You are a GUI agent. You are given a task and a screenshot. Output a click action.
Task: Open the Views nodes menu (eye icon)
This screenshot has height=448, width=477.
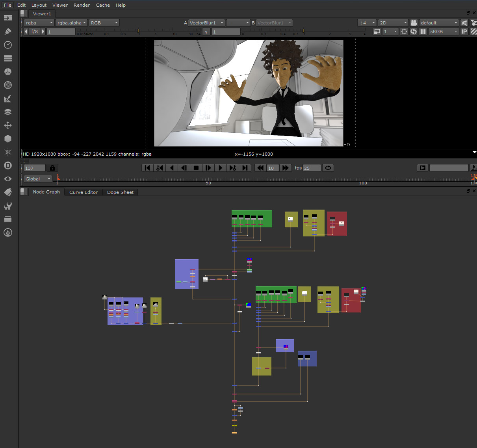point(8,179)
